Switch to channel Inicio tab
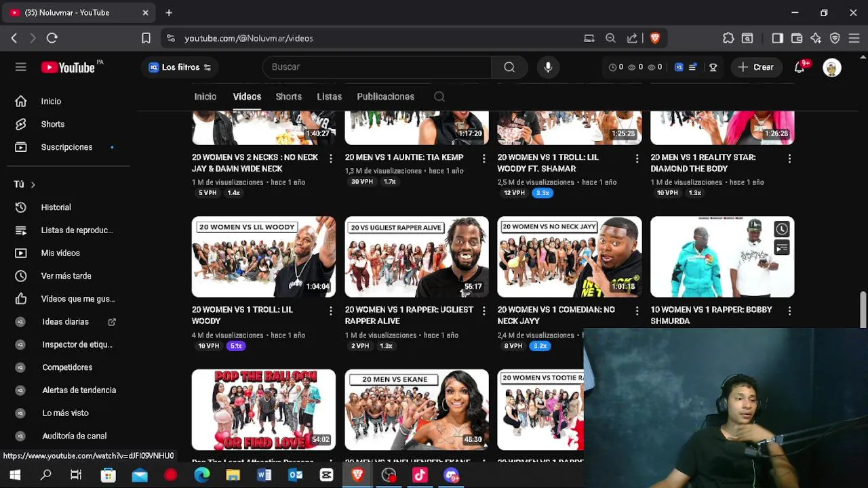868x488 pixels. tap(205, 96)
